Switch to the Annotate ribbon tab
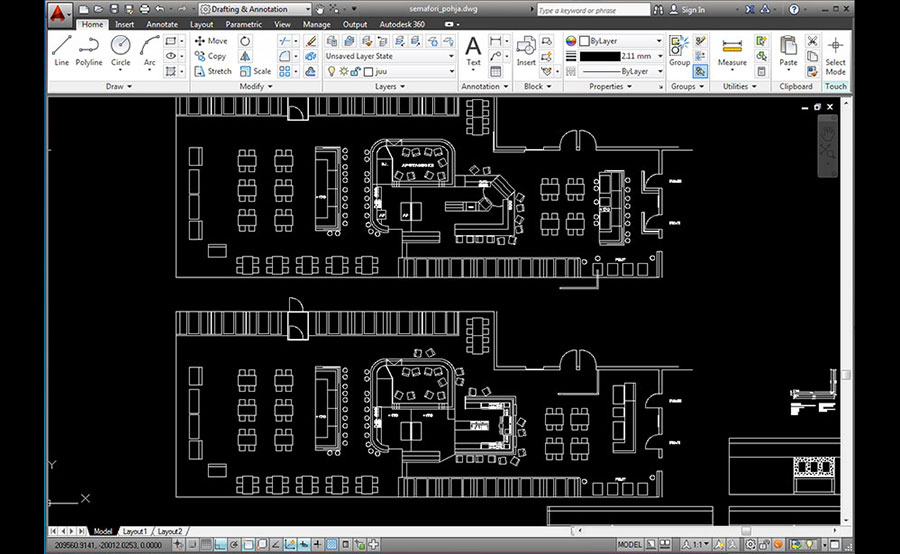Screen dimensions: 900x554 click(162, 24)
